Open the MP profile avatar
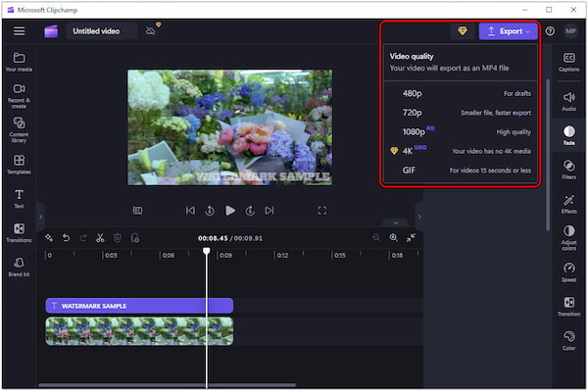Viewport: 588px width, 391px height. click(x=570, y=31)
